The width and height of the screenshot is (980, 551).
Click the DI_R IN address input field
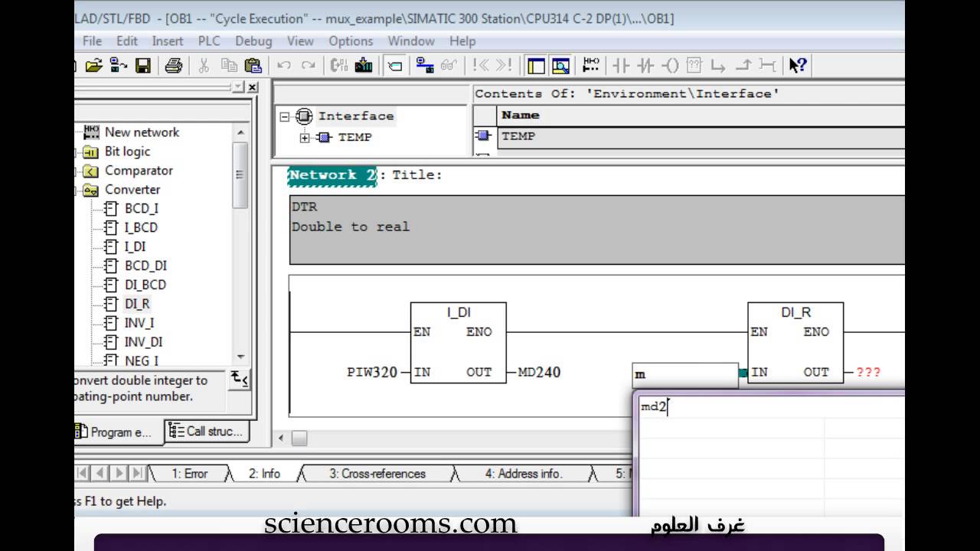[x=685, y=375]
